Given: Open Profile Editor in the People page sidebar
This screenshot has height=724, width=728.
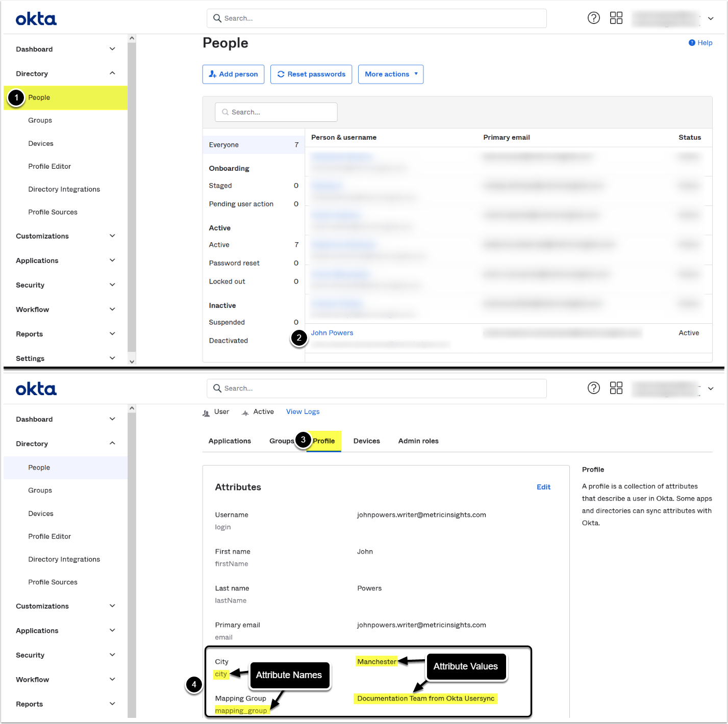Looking at the screenshot, I should (49, 167).
